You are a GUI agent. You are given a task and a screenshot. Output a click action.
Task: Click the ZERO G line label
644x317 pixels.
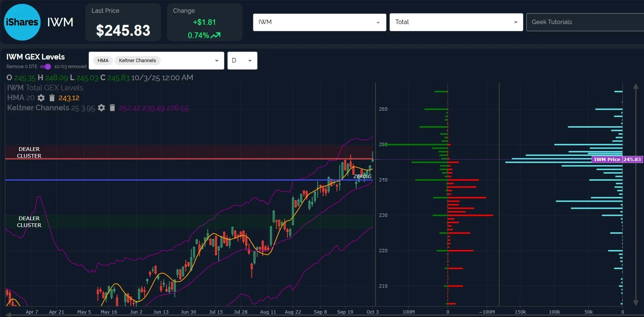coord(362,176)
